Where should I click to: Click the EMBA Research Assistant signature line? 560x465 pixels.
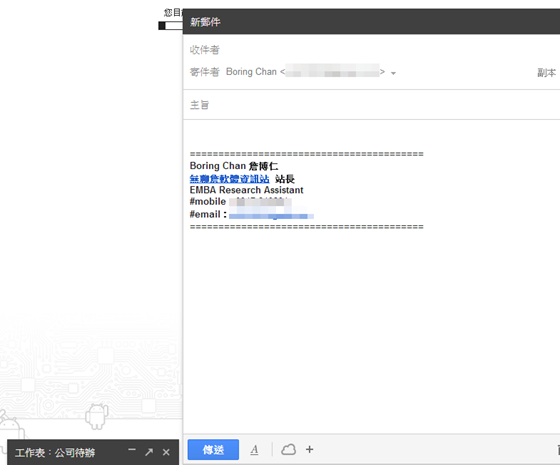click(x=246, y=190)
